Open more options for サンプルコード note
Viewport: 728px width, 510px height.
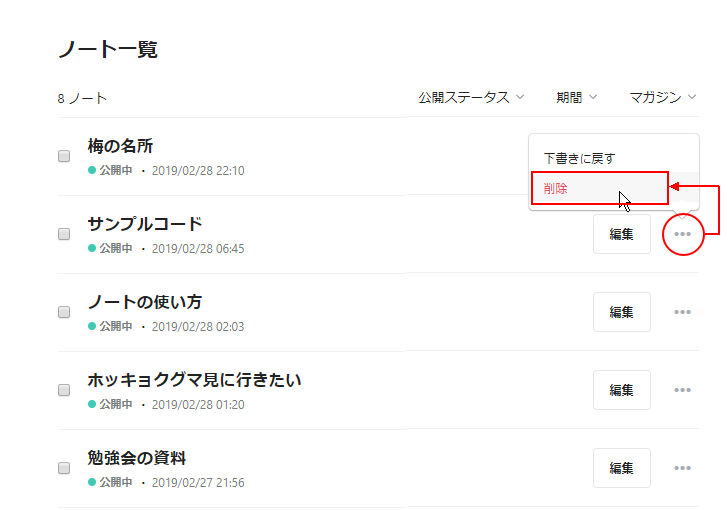tap(682, 234)
